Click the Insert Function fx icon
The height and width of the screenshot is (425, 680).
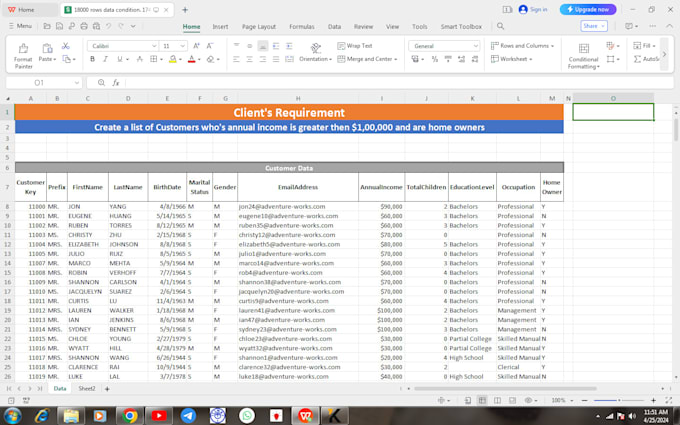pyautogui.click(x=116, y=82)
